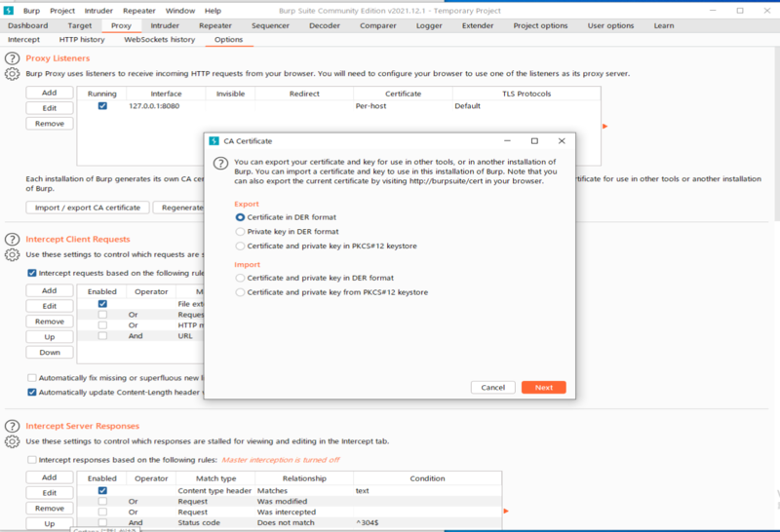Click Burp Suite logo in title bar

9,11
